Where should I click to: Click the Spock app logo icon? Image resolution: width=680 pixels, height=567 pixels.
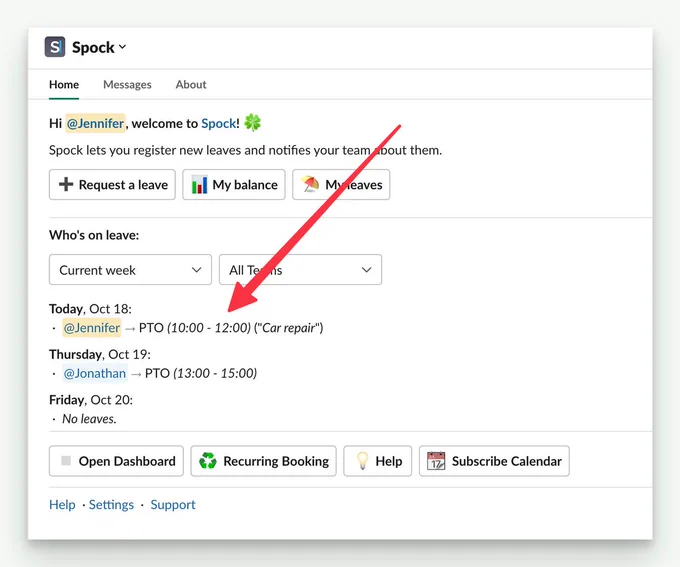point(55,47)
